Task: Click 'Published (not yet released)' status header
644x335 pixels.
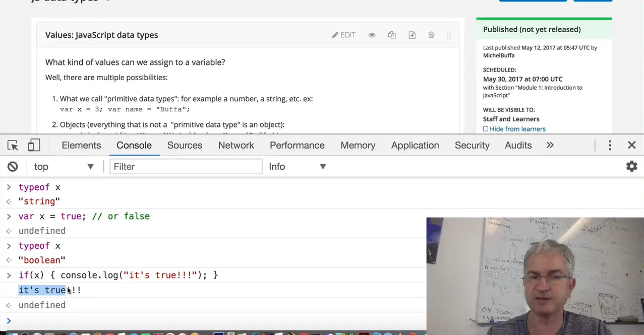Action: click(532, 29)
